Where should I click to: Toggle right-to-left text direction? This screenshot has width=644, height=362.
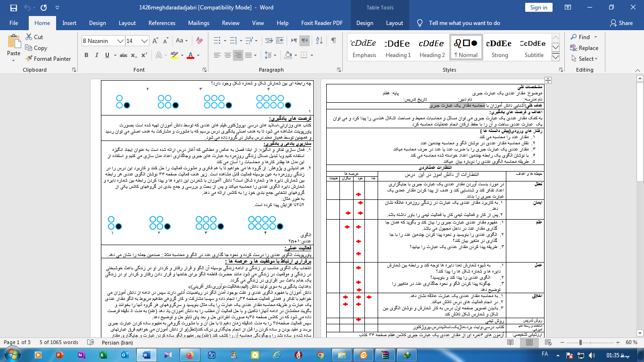(305, 41)
